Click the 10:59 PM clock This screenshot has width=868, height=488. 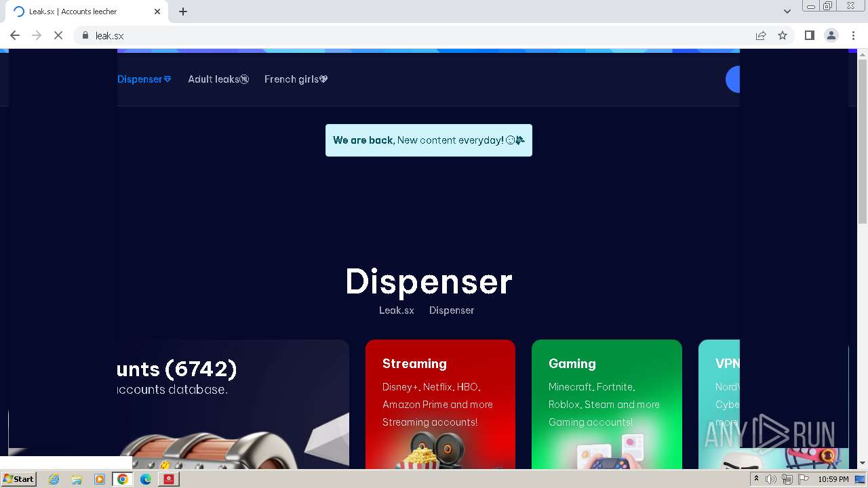pyautogui.click(x=833, y=479)
